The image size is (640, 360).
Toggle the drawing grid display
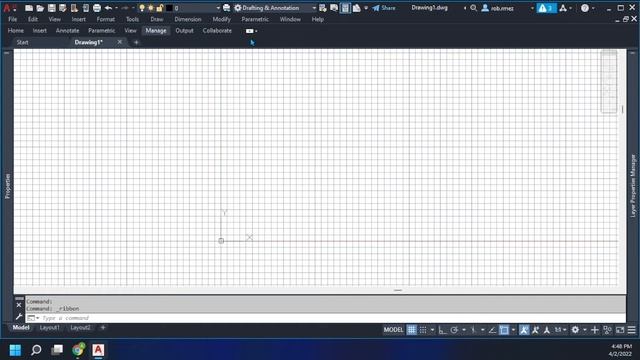pyautogui.click(x=411, y=330)
